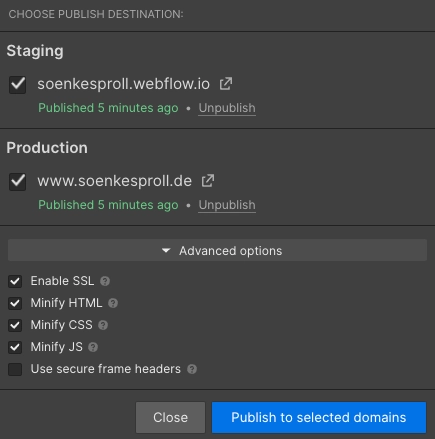This screenshot has height=439, width=435.
Task: Toggle the Minify JS checkbox
Action: (15, 347)
